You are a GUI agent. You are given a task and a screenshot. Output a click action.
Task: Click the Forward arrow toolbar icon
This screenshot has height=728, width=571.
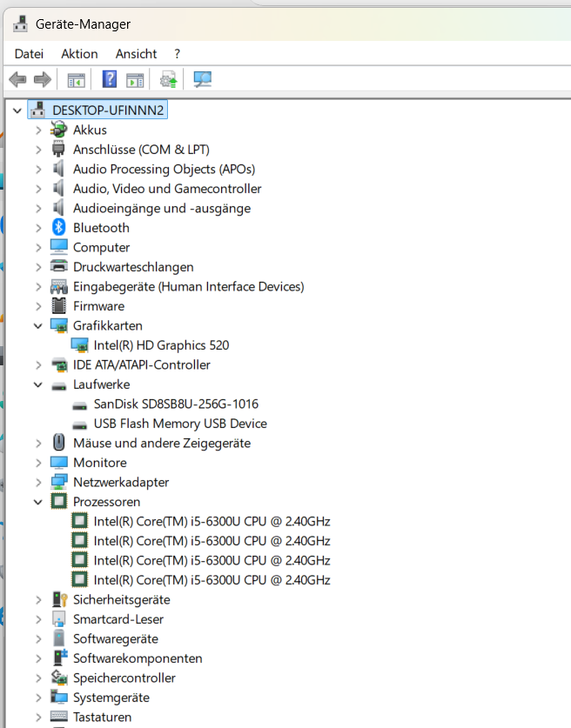[43, 80]
